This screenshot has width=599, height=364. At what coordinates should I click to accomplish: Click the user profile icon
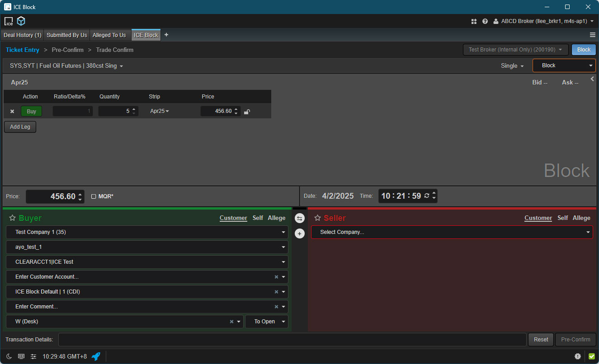(x=496, y=21)
